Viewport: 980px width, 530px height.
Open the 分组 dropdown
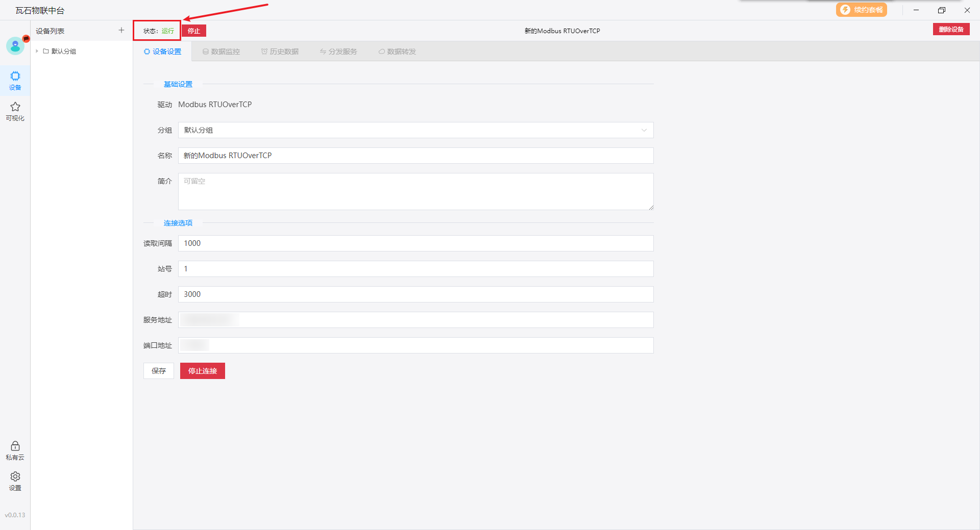415,130
